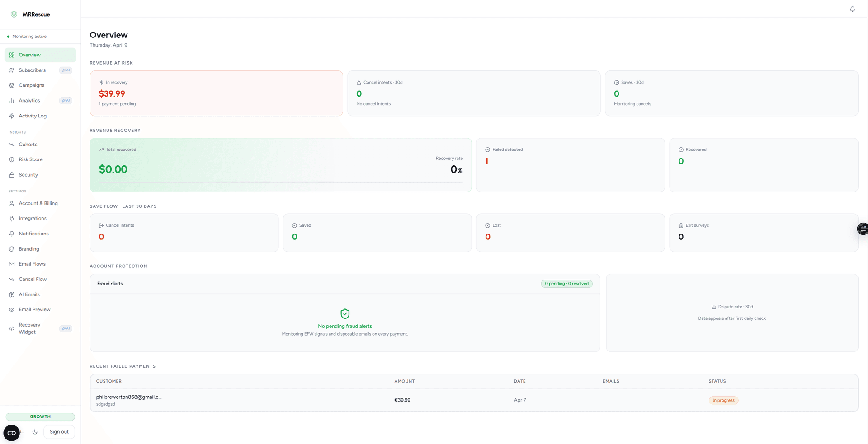Click the Recovery Widget code icon
This screenshot has width=868, height=444.
pos(12,329)
